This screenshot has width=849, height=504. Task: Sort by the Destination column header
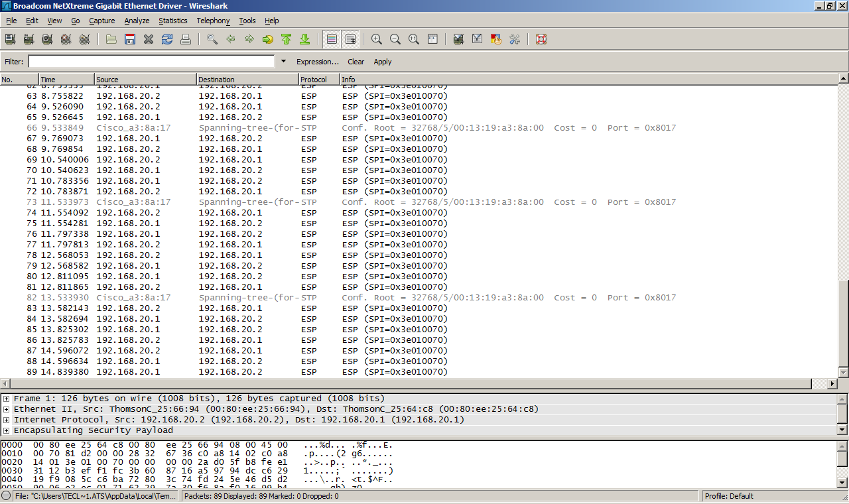point(247,80)
